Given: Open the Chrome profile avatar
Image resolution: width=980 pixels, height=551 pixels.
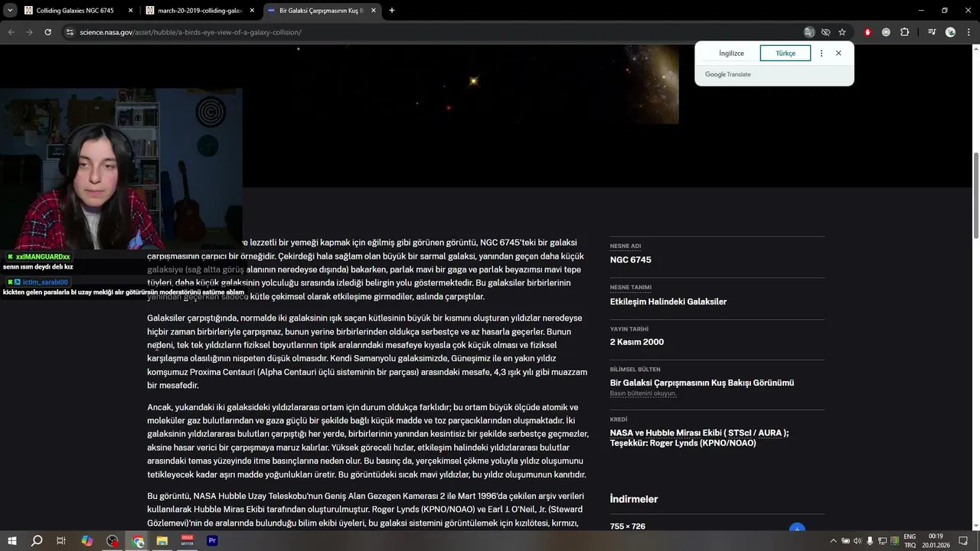Looking at the screenshot, I should (x=950, y=32).
